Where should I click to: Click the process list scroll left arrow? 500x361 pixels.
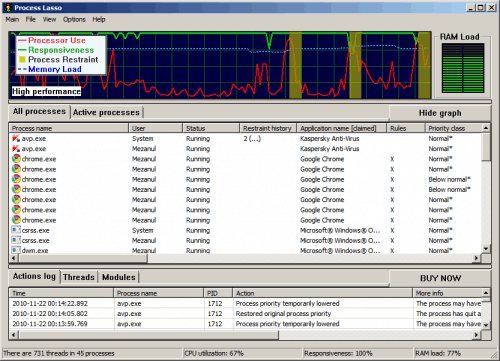(x=13, y=258)
